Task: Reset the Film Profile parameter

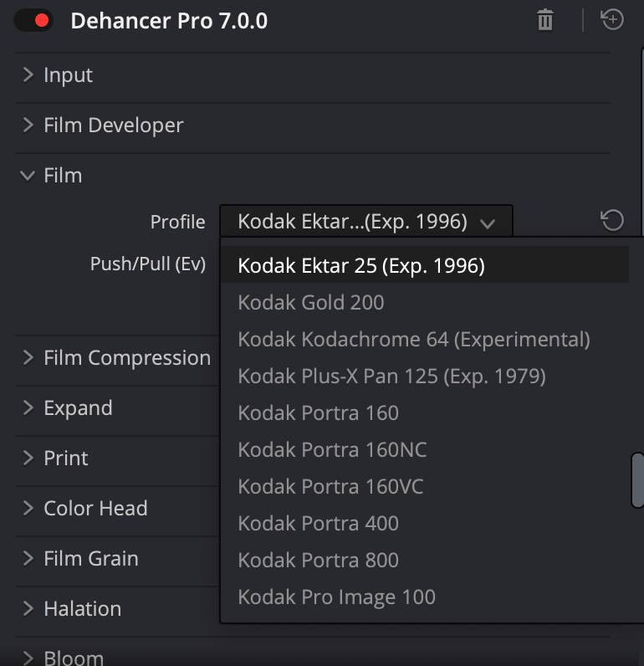Action: (612, 221)
